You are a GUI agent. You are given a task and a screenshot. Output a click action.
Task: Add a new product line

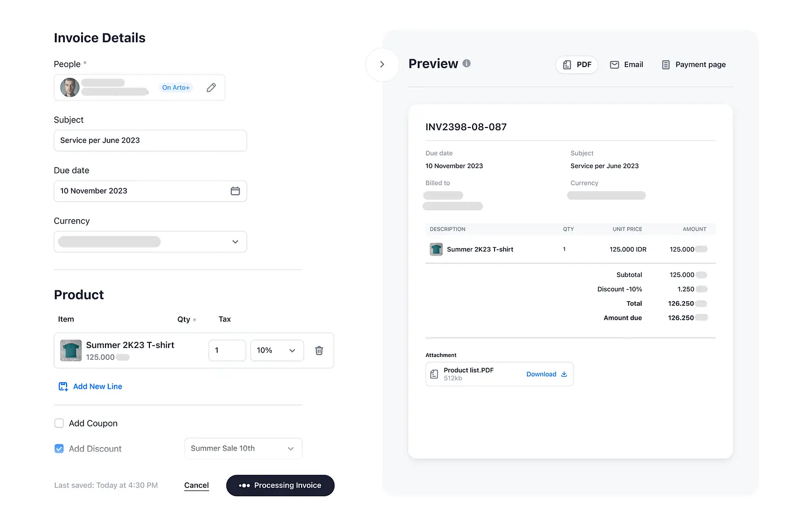tap(90, 386)
